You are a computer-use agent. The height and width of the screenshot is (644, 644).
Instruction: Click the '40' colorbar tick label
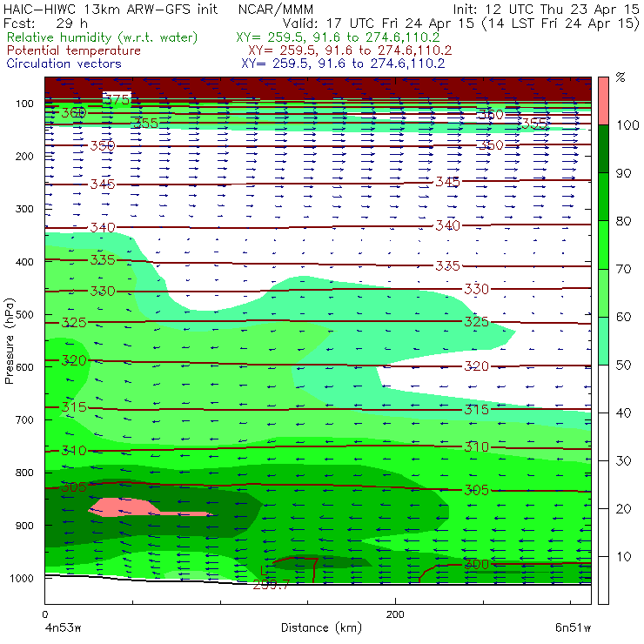click(623, 413)
